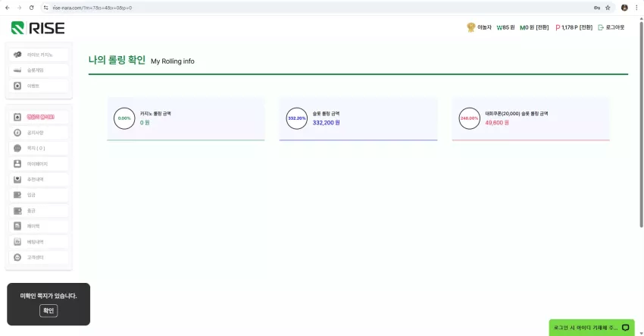Open the 출금 withdrawal menu item
The width and height of the screenshot is (644, 336).
point(39,211)
